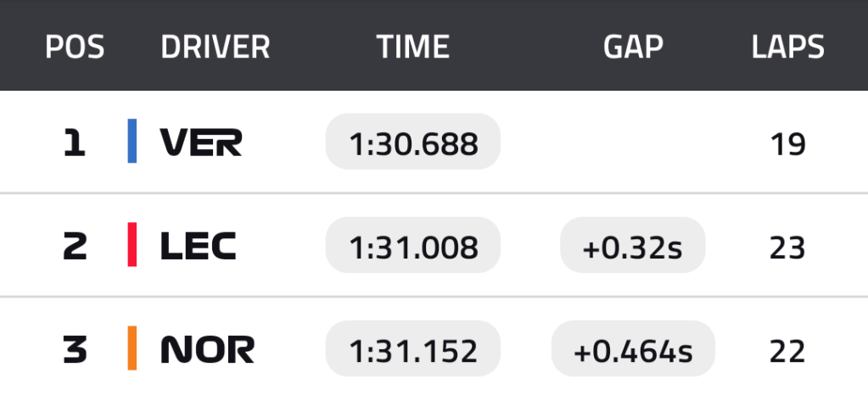
Task: Click the 1:30.688 lap time pill
Action: coord(413,142)
